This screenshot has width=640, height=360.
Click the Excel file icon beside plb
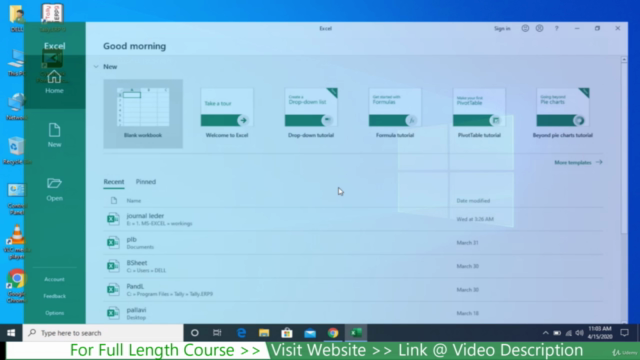[x=113, y=242]
